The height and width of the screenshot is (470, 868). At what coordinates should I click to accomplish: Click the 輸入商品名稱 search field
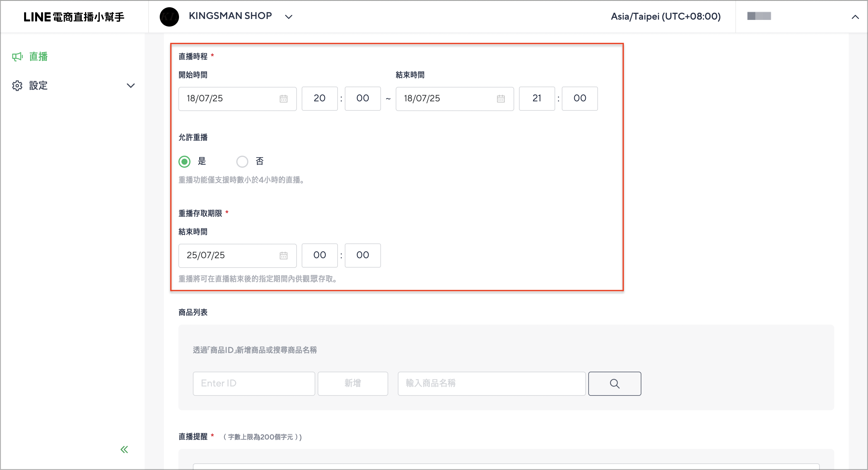pos(492,384)
